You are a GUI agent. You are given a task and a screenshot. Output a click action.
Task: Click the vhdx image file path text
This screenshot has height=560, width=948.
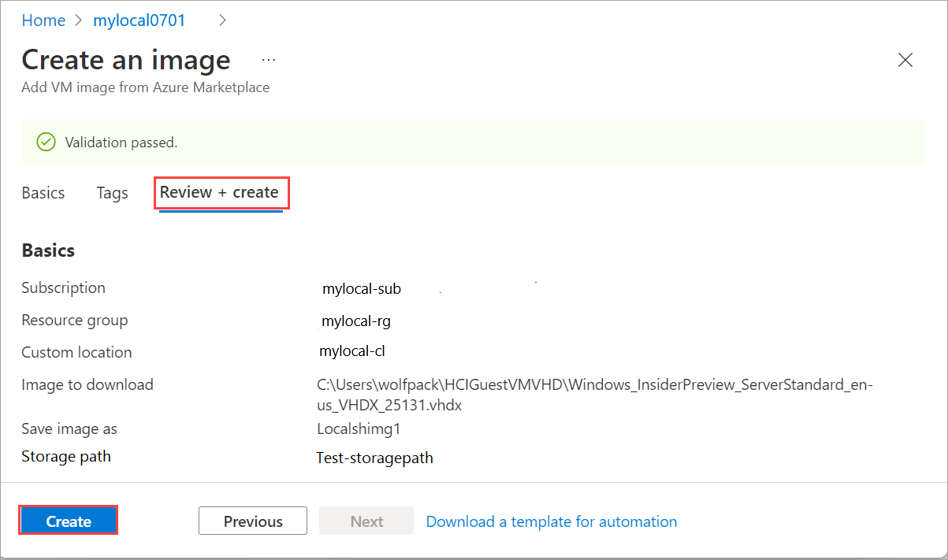click(595, 395)
